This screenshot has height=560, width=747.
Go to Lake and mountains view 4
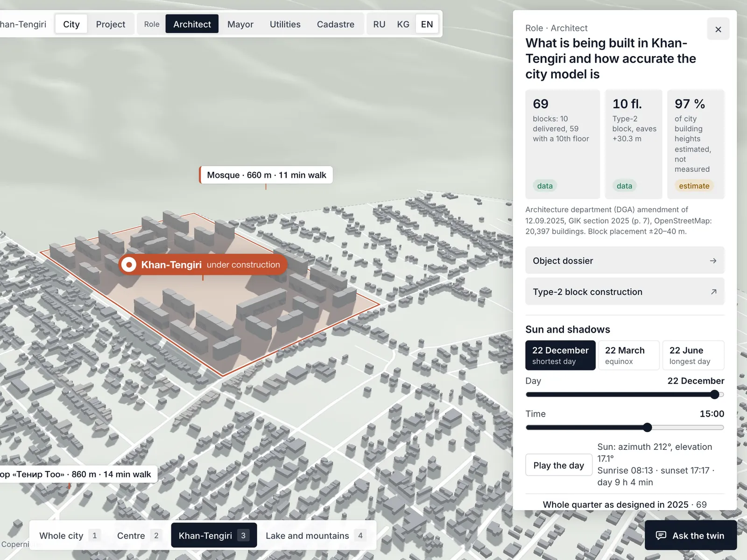tap(316, 535)
